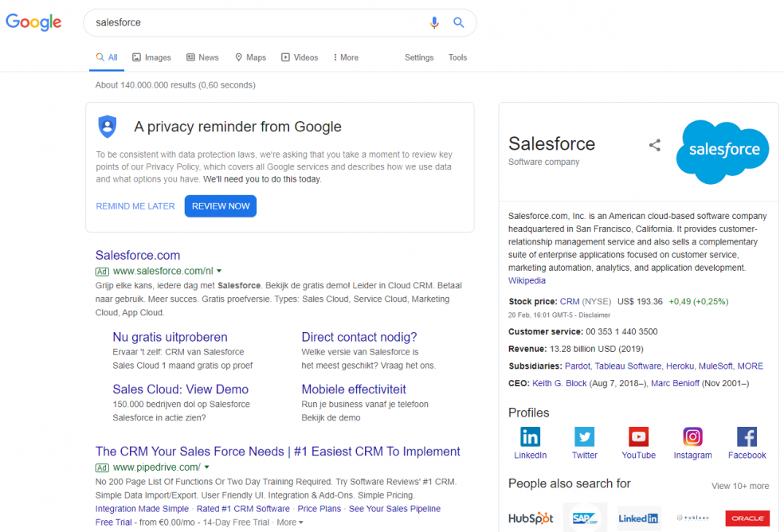Switch to the Videos tab
Screen dimensions: 784x532
300,57
